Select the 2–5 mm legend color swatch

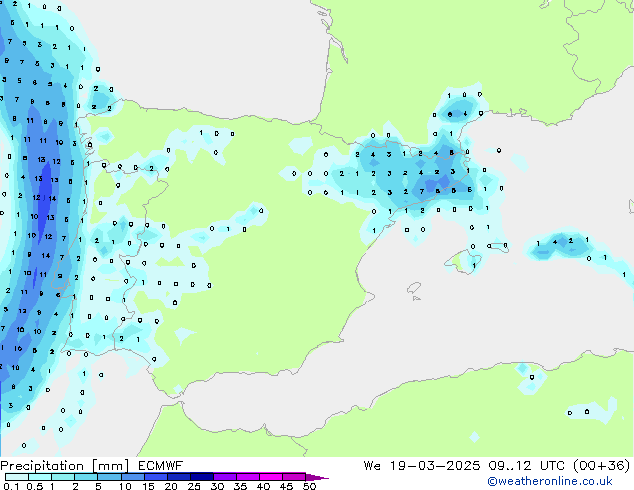tap(87, 477)
